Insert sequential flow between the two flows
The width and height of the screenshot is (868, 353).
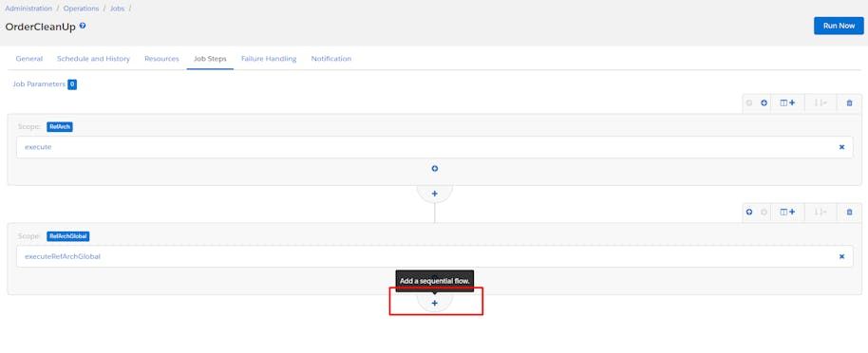click(x=435, y=194)
